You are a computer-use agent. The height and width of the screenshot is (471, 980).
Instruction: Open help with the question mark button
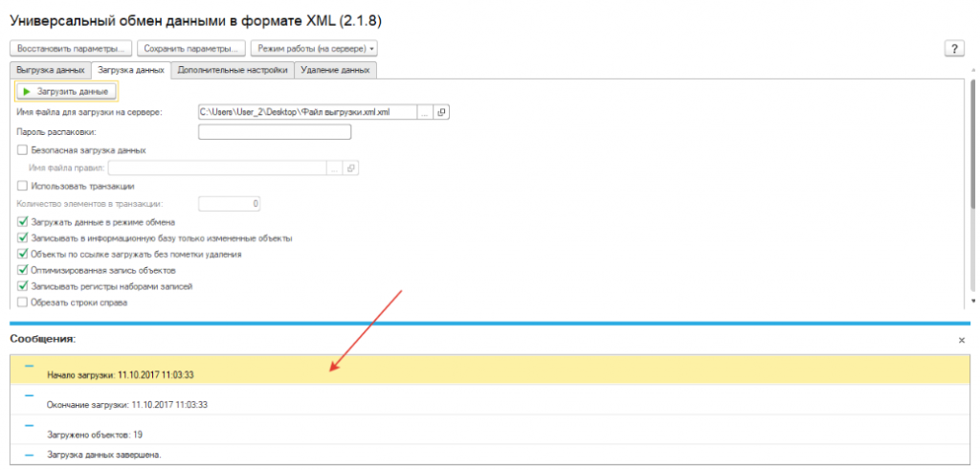point(954,49)
